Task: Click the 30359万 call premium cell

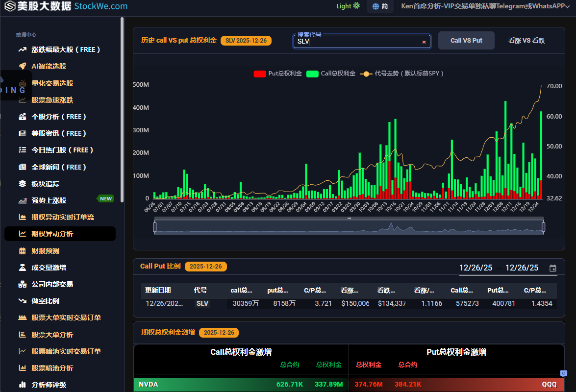Action: [246, 303]
